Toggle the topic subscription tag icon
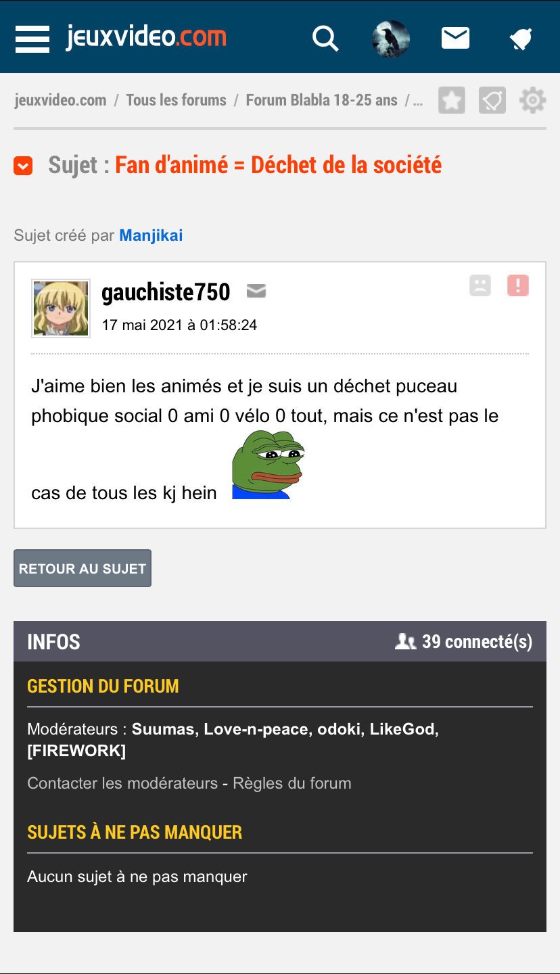Image resolution: width=560 pixels, height=974 pixels. coord(492,101)
